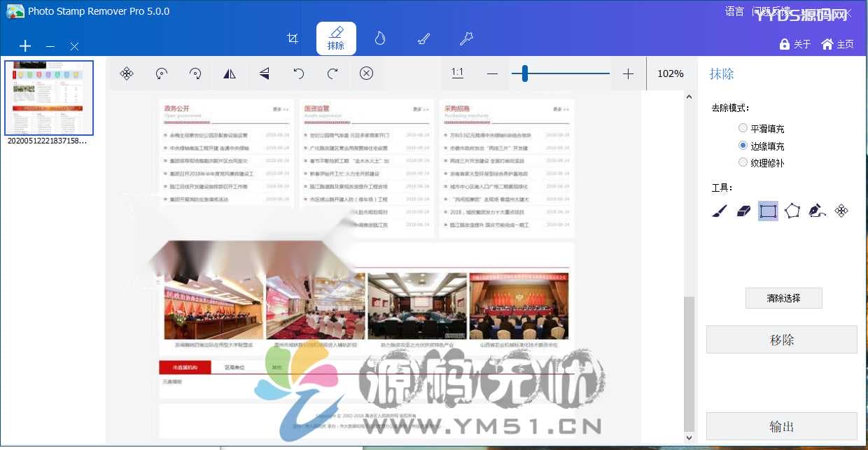Select the polygon selection tool
The image size is (868, 450).
(792, 211)
